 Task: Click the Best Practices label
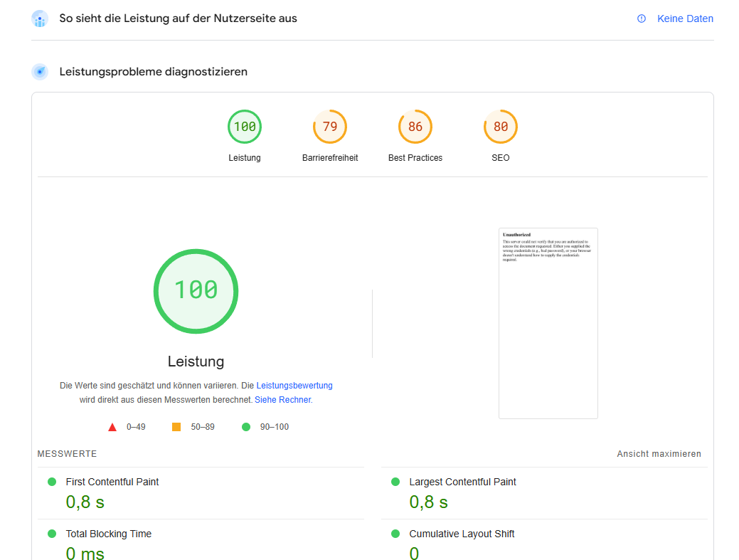coord(415,158)
